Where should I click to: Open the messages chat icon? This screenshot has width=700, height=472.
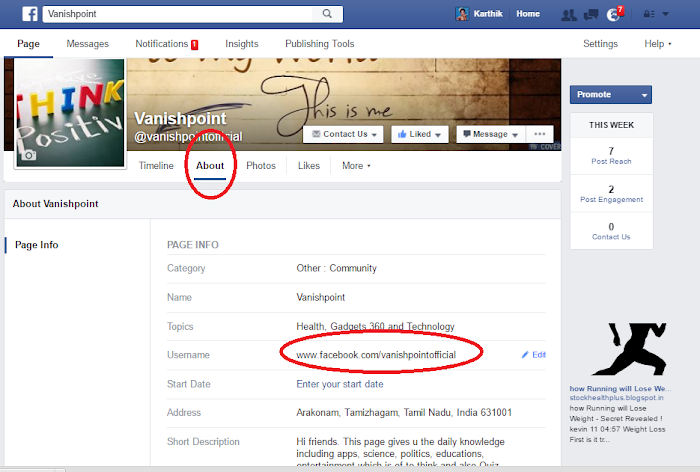click(591, 15)
